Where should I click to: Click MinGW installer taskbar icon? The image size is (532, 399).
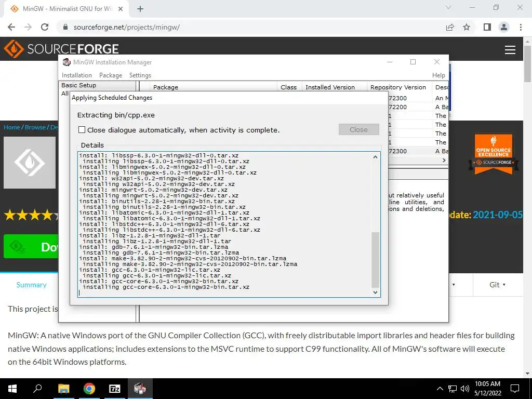140,389
